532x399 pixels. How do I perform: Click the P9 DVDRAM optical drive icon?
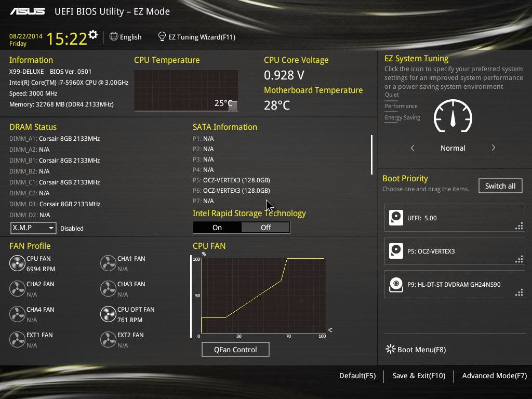click(396, 284)
